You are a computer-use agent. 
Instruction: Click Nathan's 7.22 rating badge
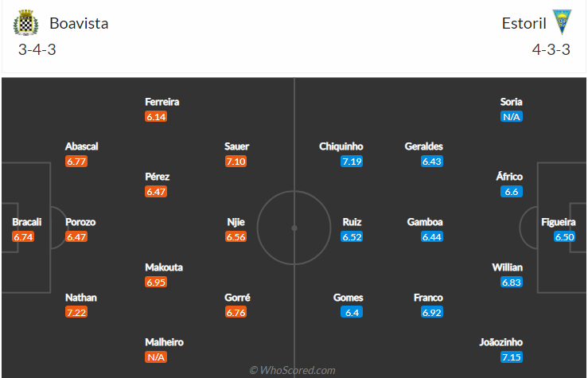[78, 312]
